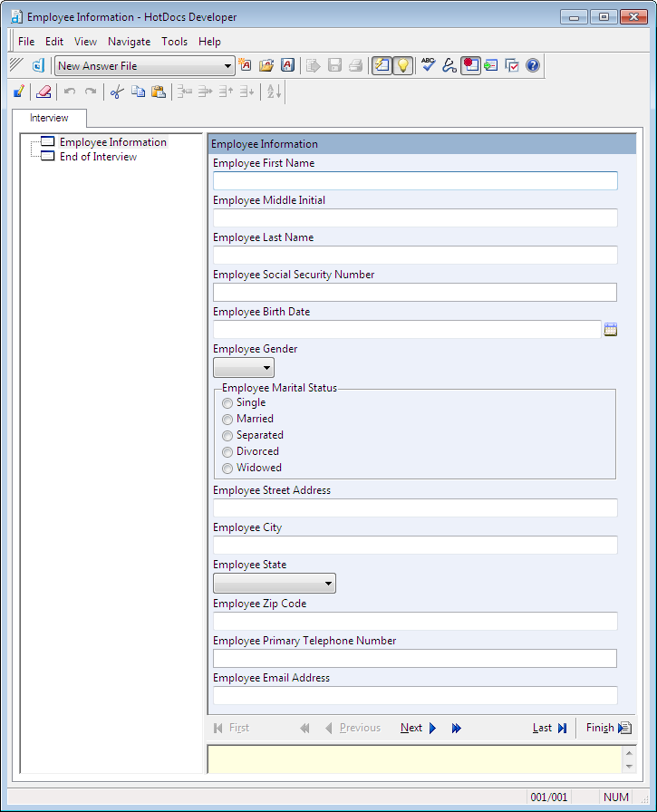657x812 pixels.
Task: Open the Birth Date calendar picker
Action: tap(611, 330)
